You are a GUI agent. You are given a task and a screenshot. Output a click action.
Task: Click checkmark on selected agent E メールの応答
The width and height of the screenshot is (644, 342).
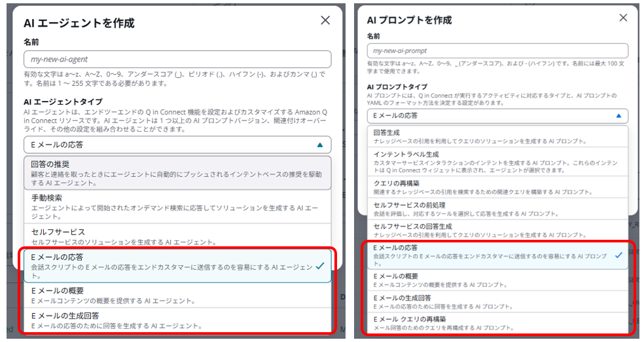(319, 266)
